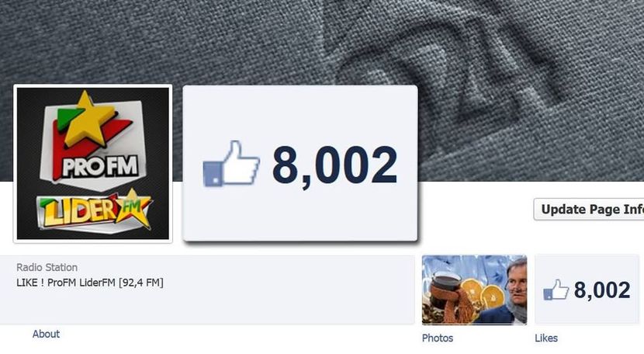Image resolution: width=644 pixels, height=354 pixels.
Task: Open the About link
Action: (x=46, y=334)
